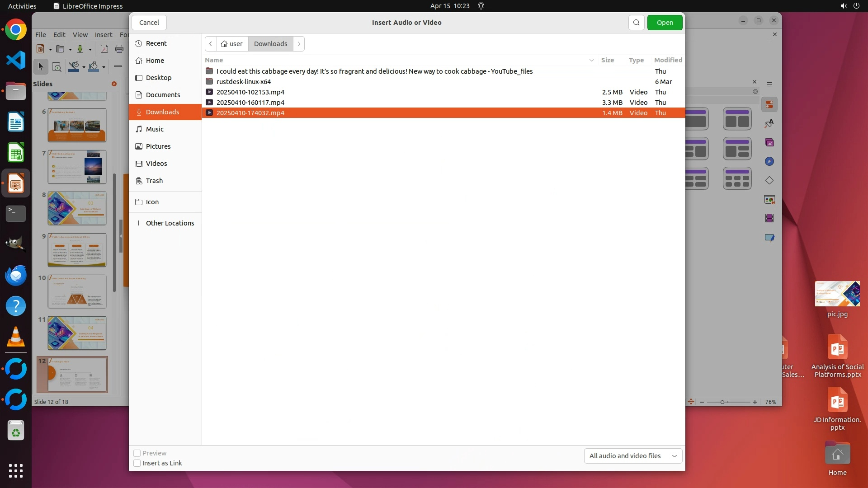Image resolution: width=868 pixels, height=488 pixels.
Task: Click the zoom slider handle in the status bar
Action: (x=722, y=402)
